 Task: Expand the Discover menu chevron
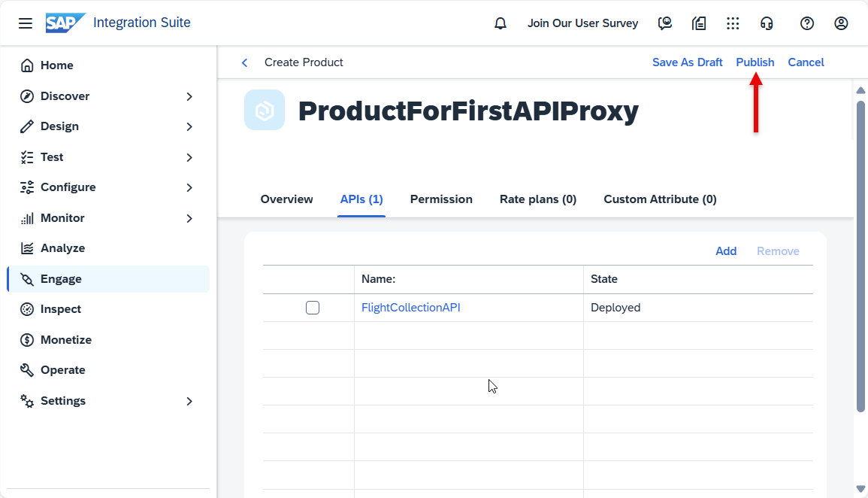tap(189, 96)
